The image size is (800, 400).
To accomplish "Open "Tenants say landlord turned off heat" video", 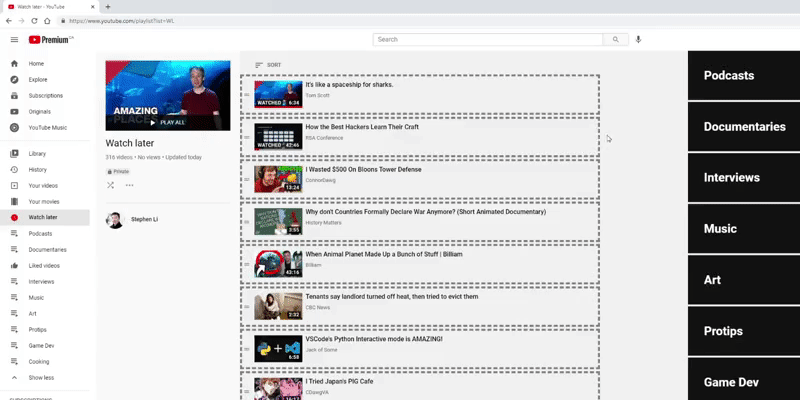I will click(392, 296).
